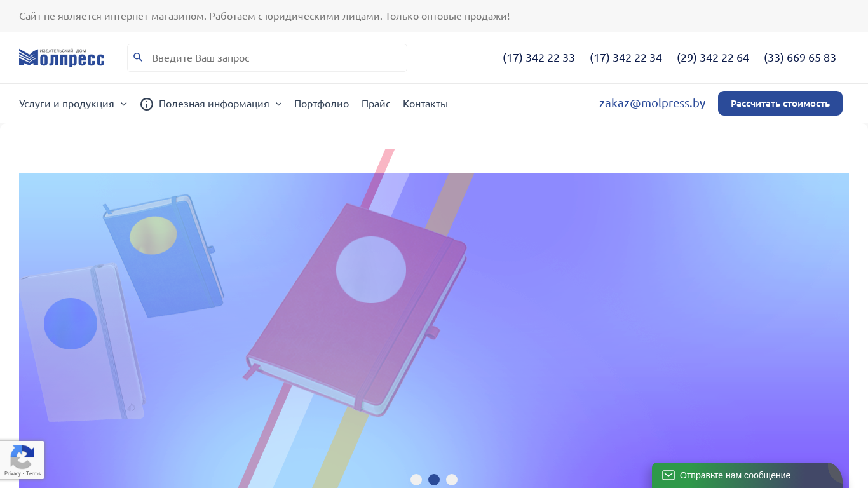Open the Отправьте нам сообщение chat widget

click(747, 475)
